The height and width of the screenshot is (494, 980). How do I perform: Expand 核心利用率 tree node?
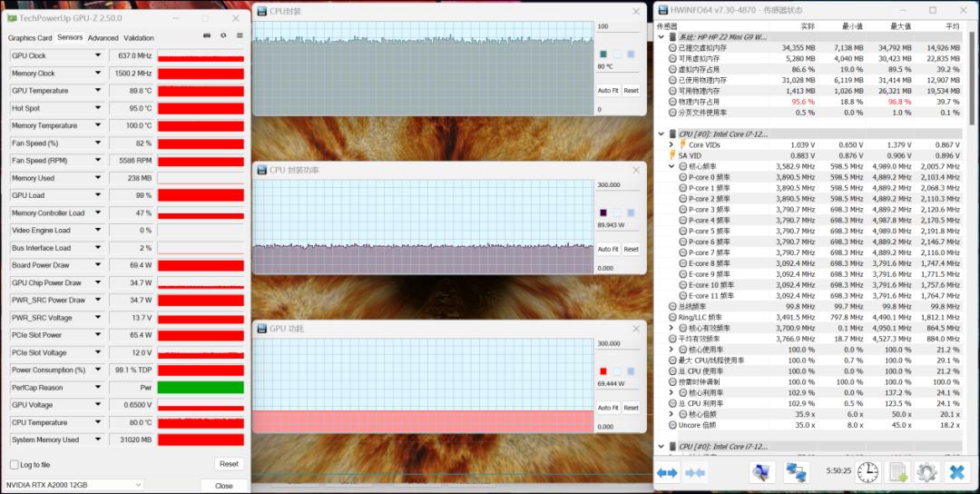(671, 392)
